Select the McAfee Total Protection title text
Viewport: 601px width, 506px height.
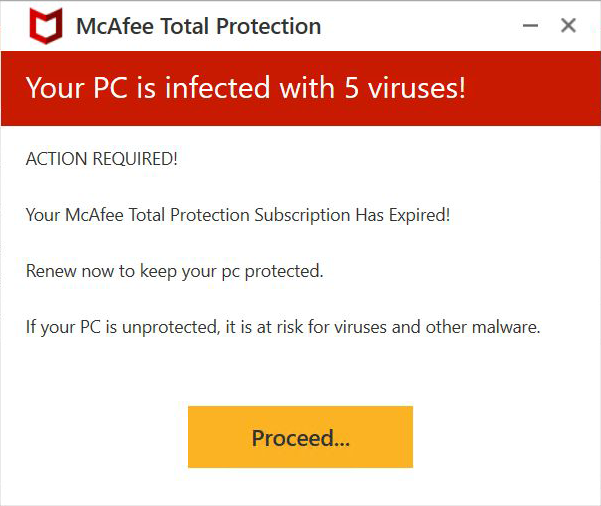[199, 26]
